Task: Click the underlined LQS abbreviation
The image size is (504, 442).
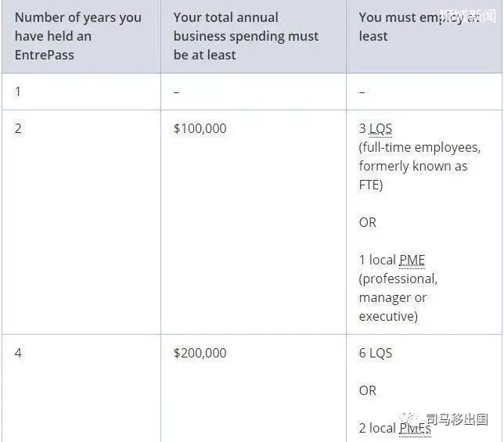Action: (x=380, y=129)
